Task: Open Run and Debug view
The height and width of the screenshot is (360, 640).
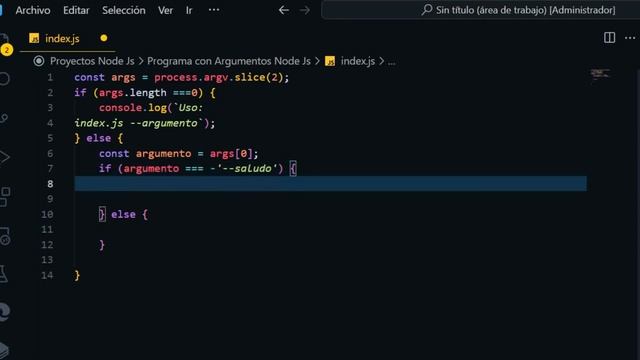Action: point(4,157)
